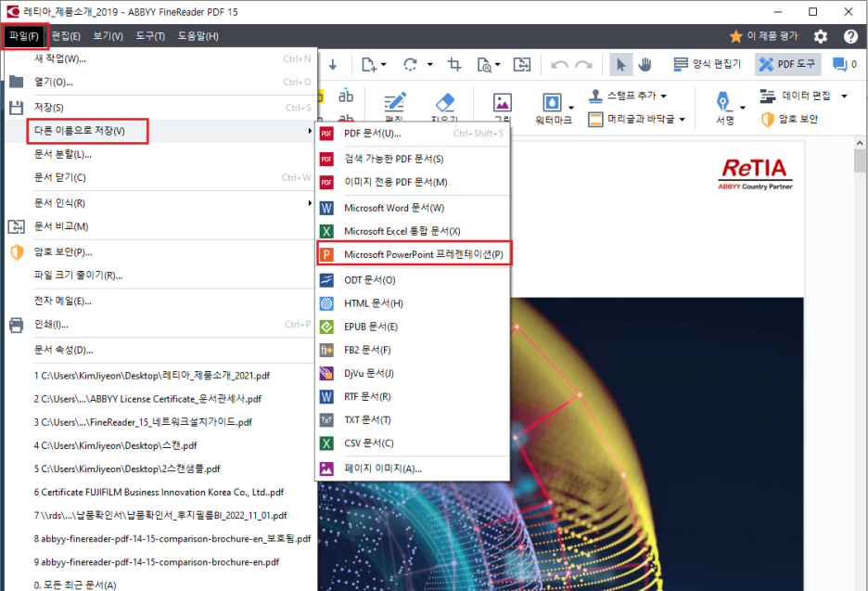Expand the 스탬프 추가 dropdown arrow

[664, 96]
